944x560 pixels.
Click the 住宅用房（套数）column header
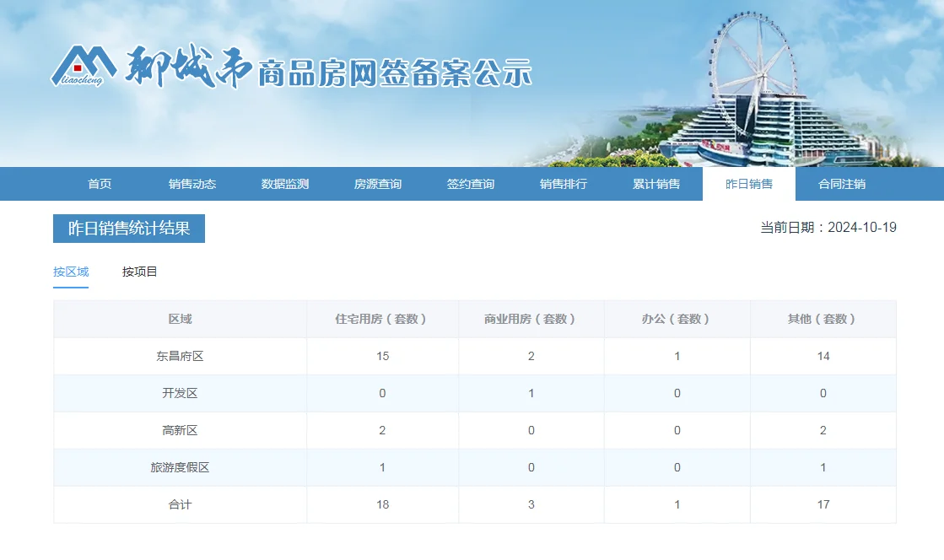(x=382, y=319)
